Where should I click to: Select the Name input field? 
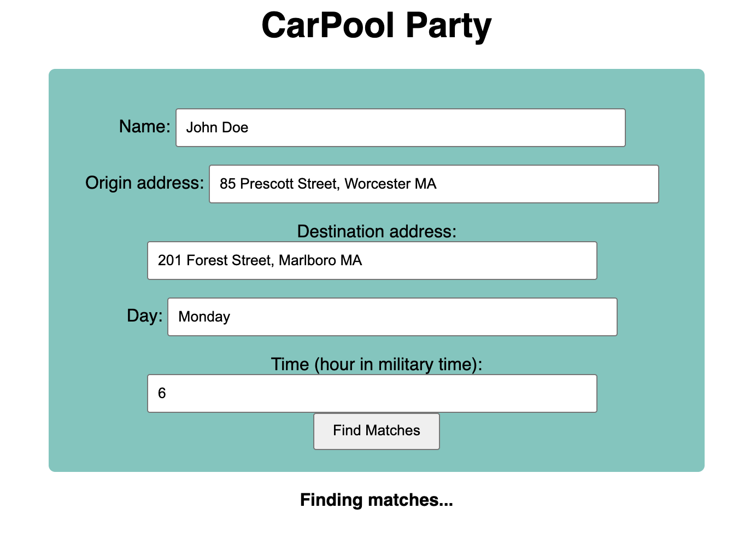(x=401, y=127)
